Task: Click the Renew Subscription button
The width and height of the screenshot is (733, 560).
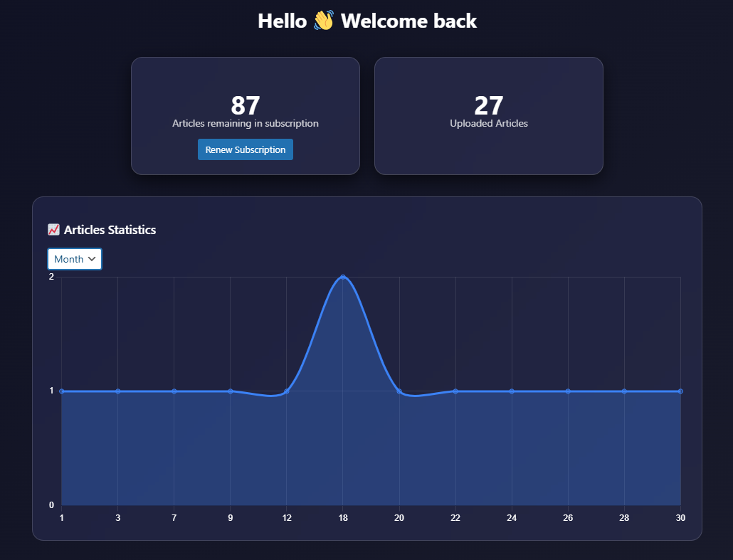Action: (x=245, y=149)
